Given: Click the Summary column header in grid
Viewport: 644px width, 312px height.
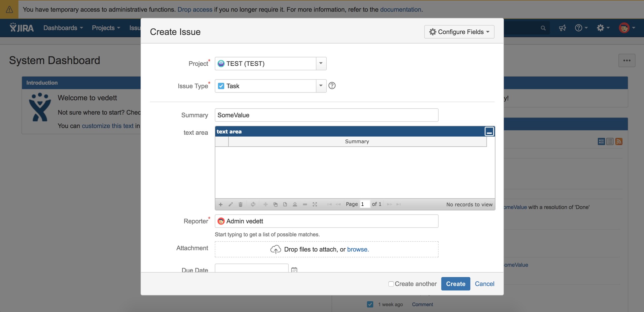Looking at the screenshot, I should (x=357, y=141).
